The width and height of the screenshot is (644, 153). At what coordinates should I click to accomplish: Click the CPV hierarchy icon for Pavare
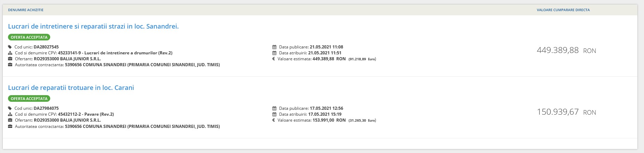coord(10,114)
